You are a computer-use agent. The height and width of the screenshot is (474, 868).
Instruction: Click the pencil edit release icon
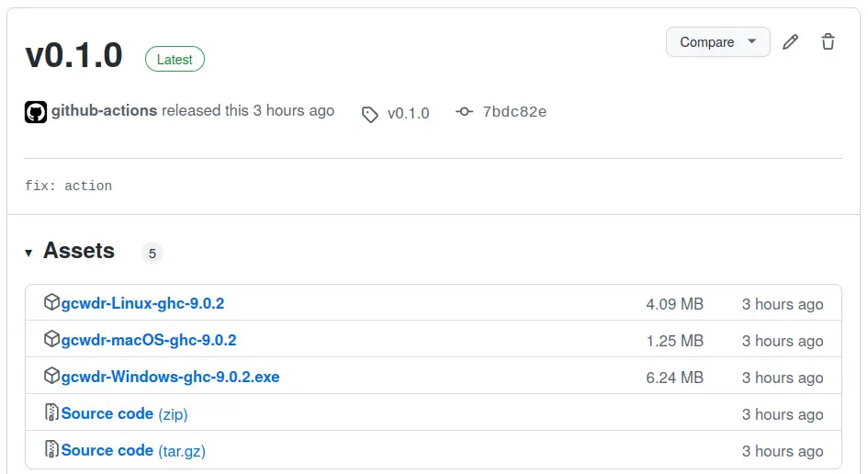[790, 42]
